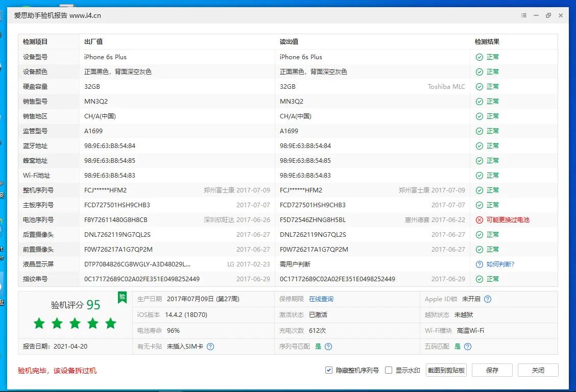Click the question mark beside Apple ID锁 status

coord(489,299)
